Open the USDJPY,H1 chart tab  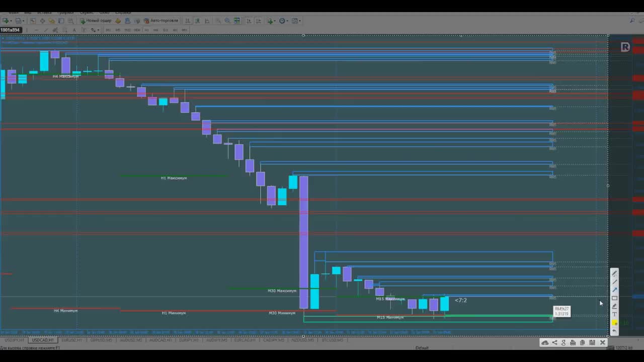tap(15, 340)
